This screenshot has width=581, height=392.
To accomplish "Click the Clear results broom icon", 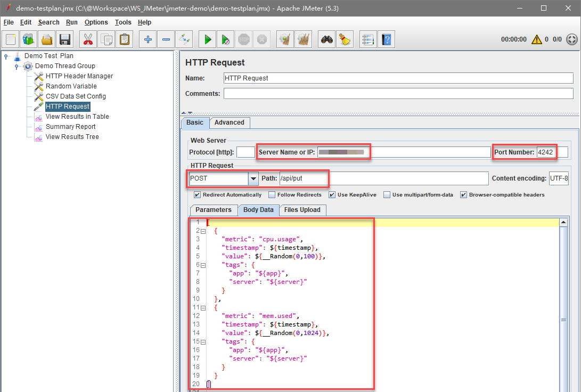I will [285, 39].
